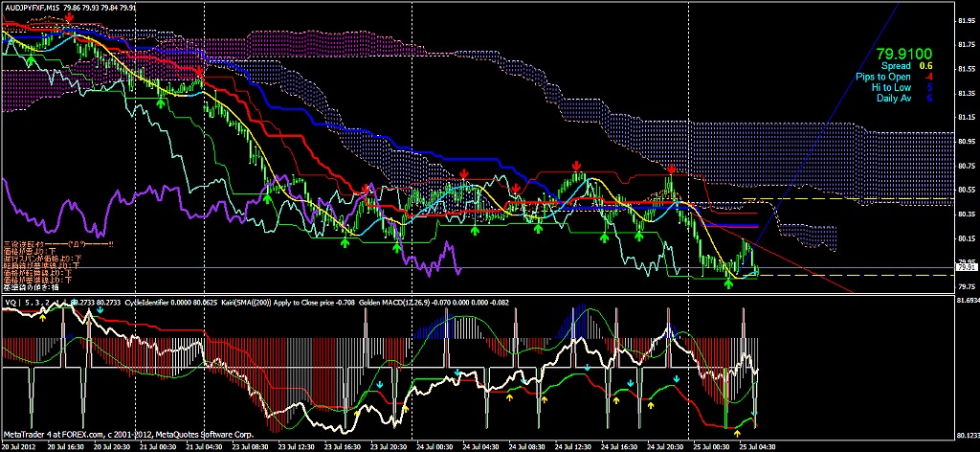Select the lowest cyan arrow above 25 Jul 04:30
This screenshot has height=452, width=980.
pyautogui.click(x=754, y=415)
